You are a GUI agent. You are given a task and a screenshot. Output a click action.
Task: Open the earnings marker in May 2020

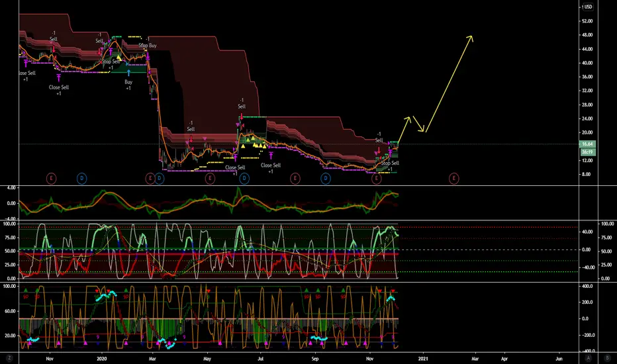[210, 178]
